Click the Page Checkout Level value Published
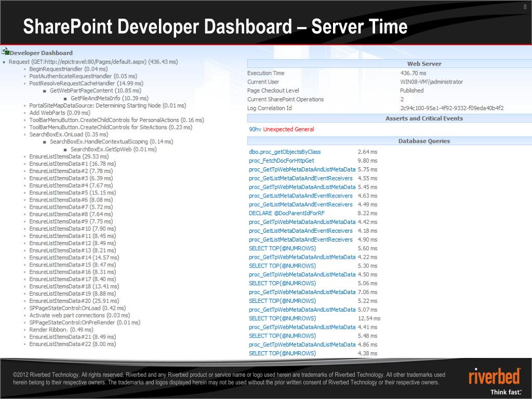The image size is (532, 399). coord(412,90)
